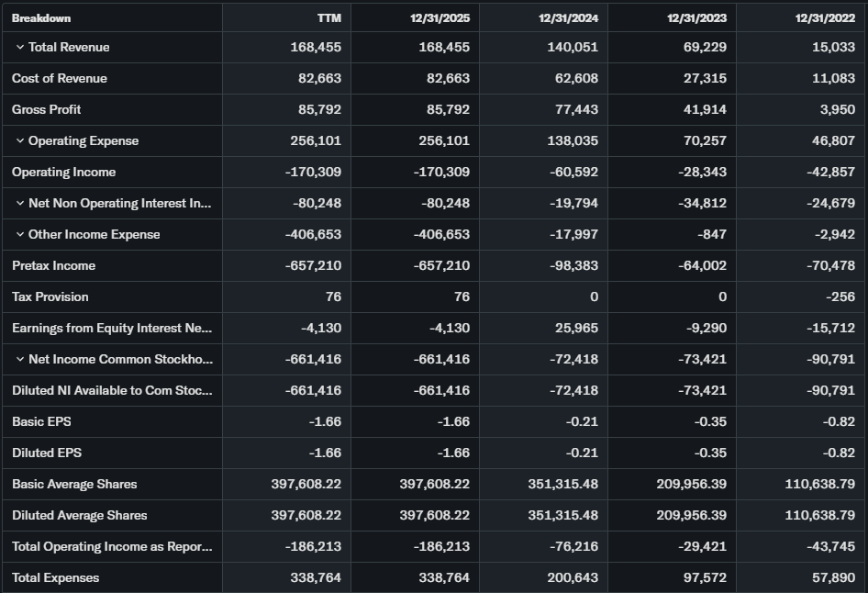Click the Cost of Revenue row label
The height and width of the screenshot is (593, 868).
pyautogui.click(x=60, y=79)
